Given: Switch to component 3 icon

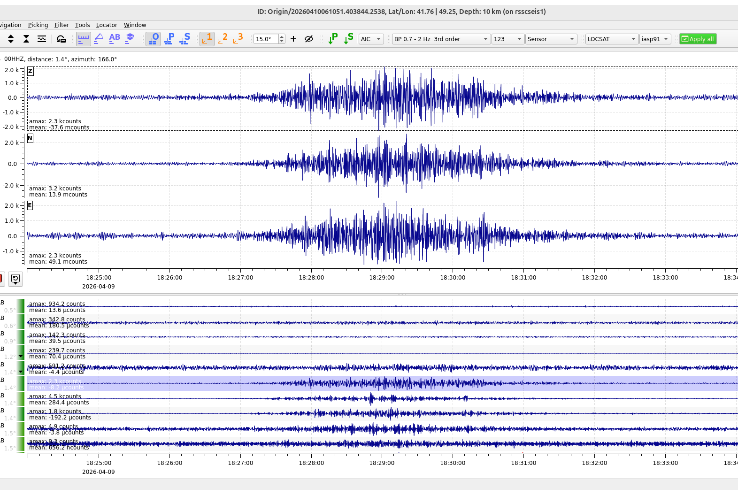Looking at the screenshot, I should click(x=238, y=39).
